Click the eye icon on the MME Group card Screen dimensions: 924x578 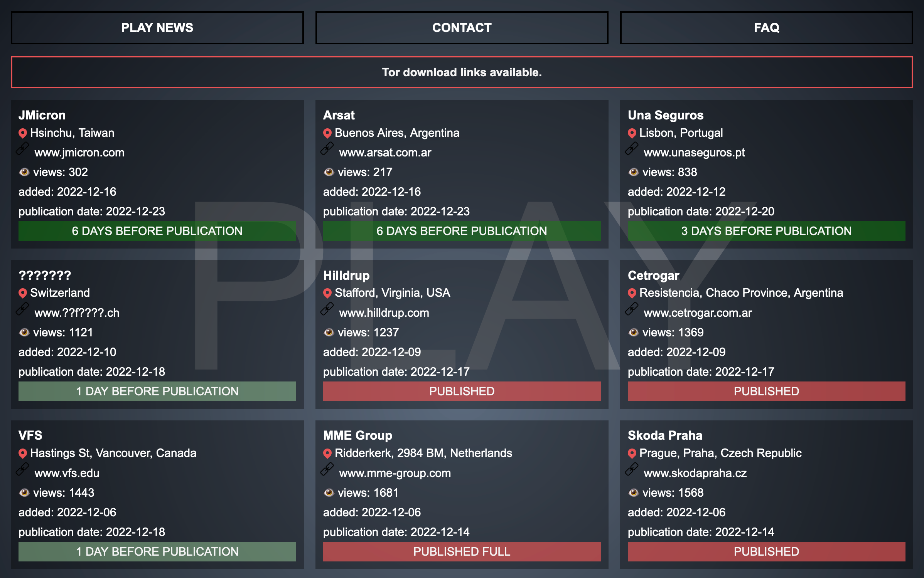pyautogui.click(x=329, y=492)
